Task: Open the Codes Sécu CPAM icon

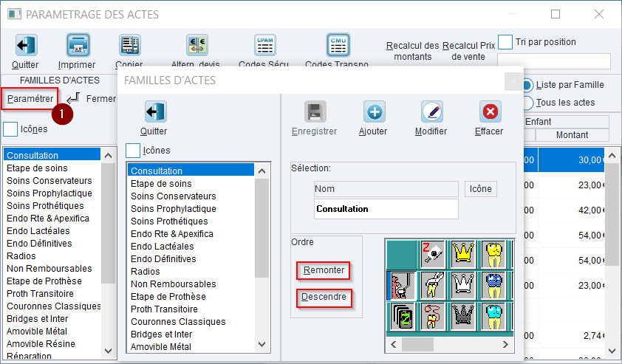Action: 265,45
